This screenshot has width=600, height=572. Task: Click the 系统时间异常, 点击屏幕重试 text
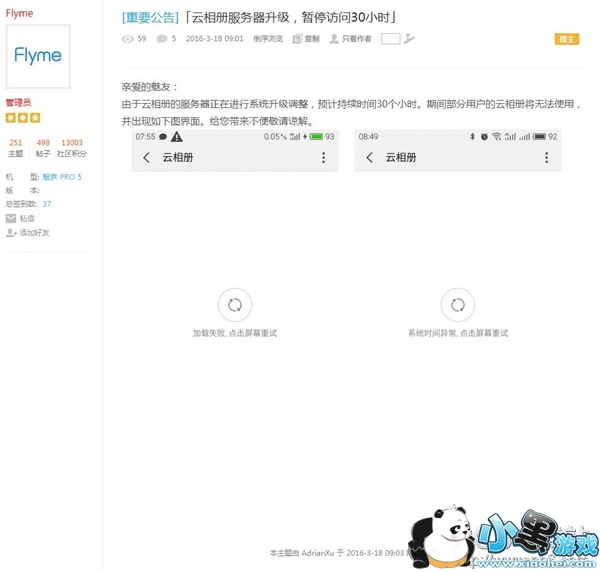pyautogui.click(x=458, y=333)
